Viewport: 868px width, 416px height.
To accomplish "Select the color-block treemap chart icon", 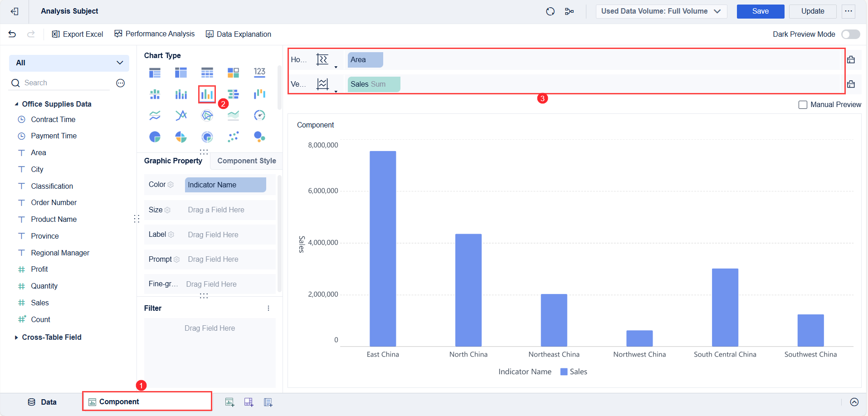I will 233,72.
